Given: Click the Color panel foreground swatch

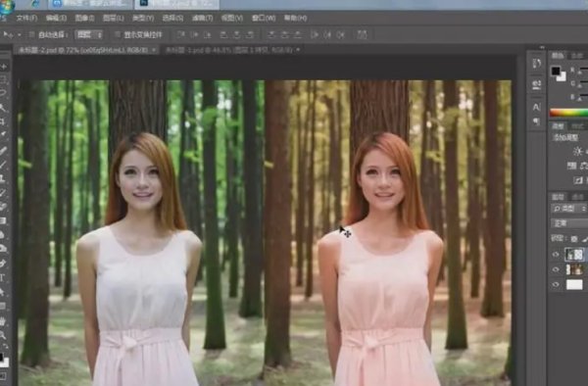Looking at the screenshot, I should pos(556,71).
